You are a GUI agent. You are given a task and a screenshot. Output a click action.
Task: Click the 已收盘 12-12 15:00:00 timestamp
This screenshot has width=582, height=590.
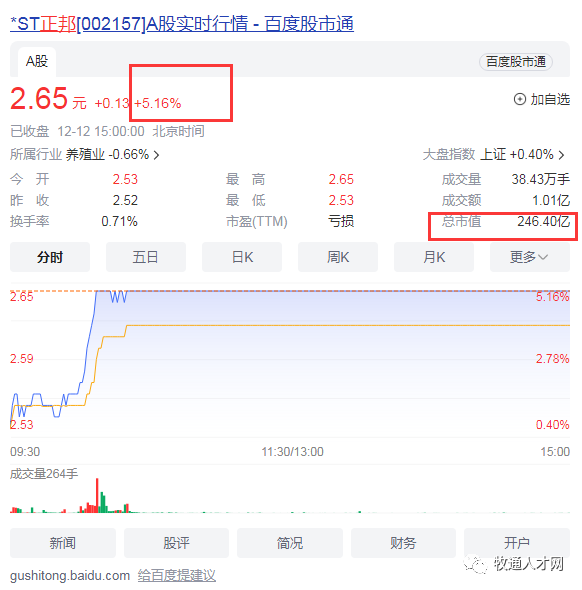(107, 132)
